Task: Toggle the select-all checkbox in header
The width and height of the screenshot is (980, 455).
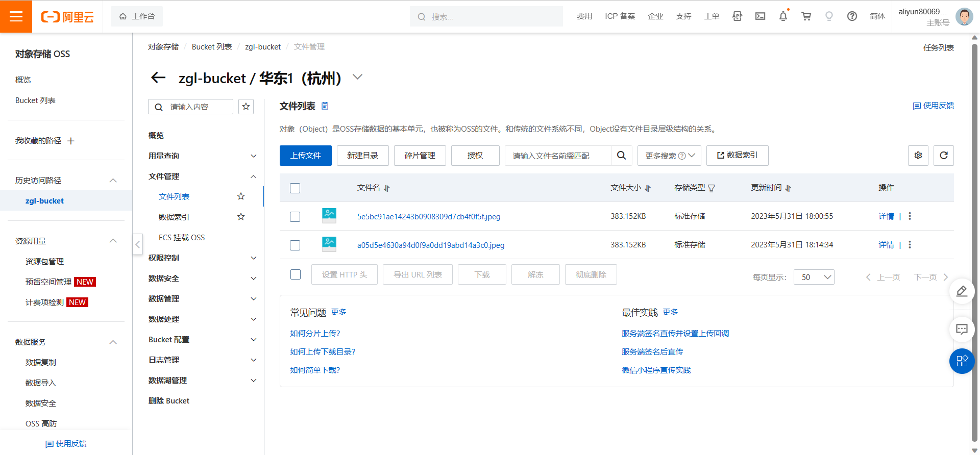Action: (295, 188)
